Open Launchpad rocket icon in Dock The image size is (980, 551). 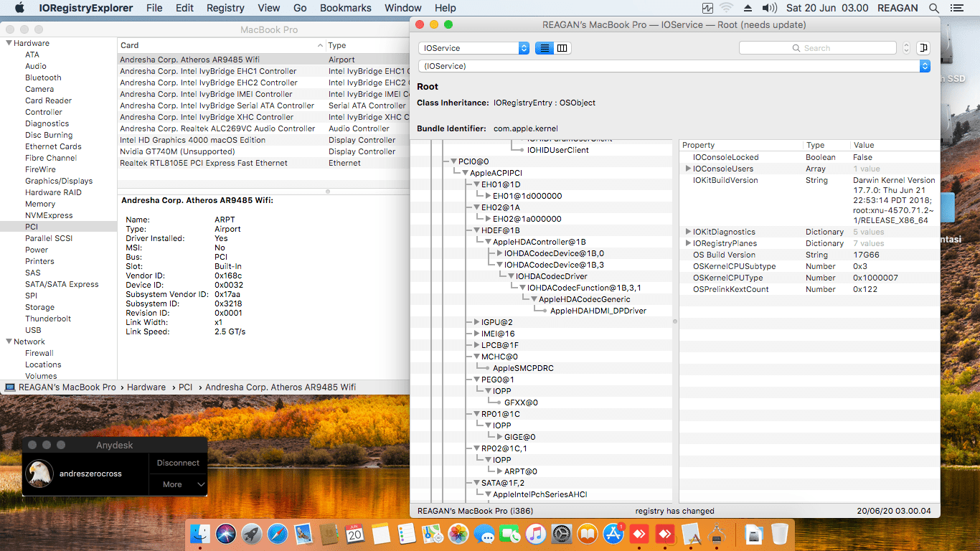[251, 534]
